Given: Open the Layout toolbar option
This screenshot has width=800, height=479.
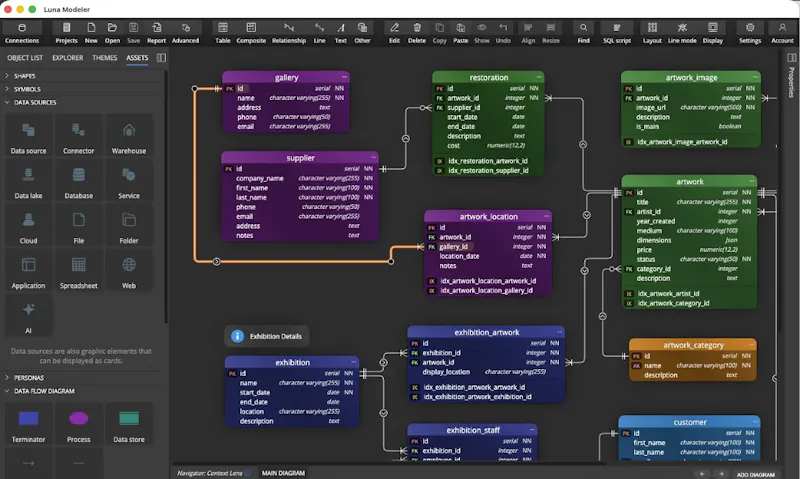Looking at the screenshot, I should click(652, 33).
